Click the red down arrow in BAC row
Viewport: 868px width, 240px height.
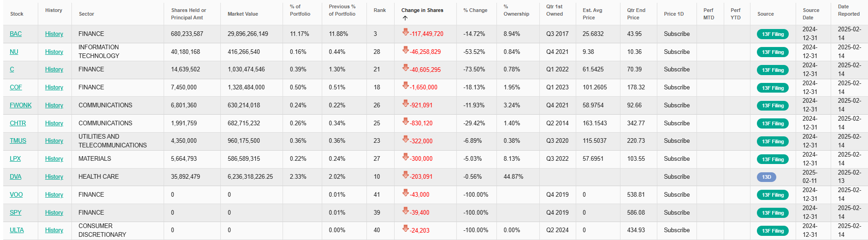406,32
